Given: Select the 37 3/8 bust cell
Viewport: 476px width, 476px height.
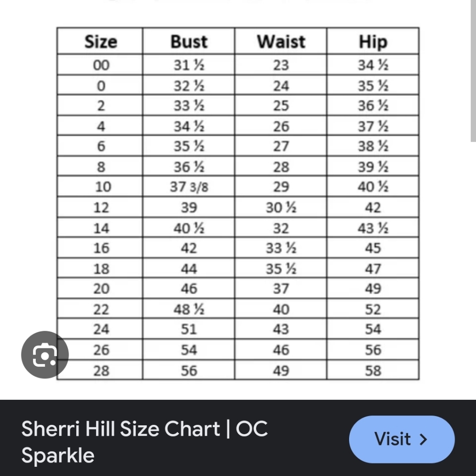Looking at the screenshot, I should (x=188, y=187).
